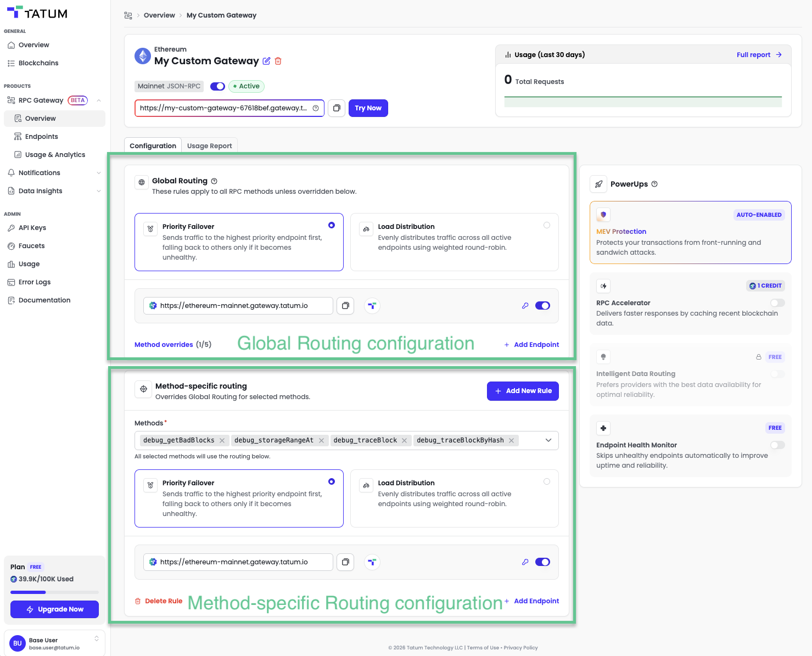
Task: Click the Global Routing help question icon
Action: pyautogui.click(x=214, y=181)
